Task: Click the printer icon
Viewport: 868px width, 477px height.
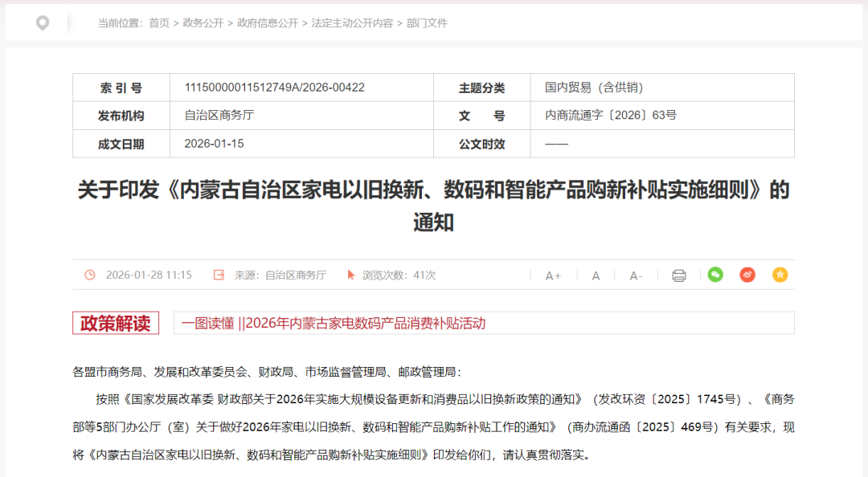Action: [x=678, y=275]
